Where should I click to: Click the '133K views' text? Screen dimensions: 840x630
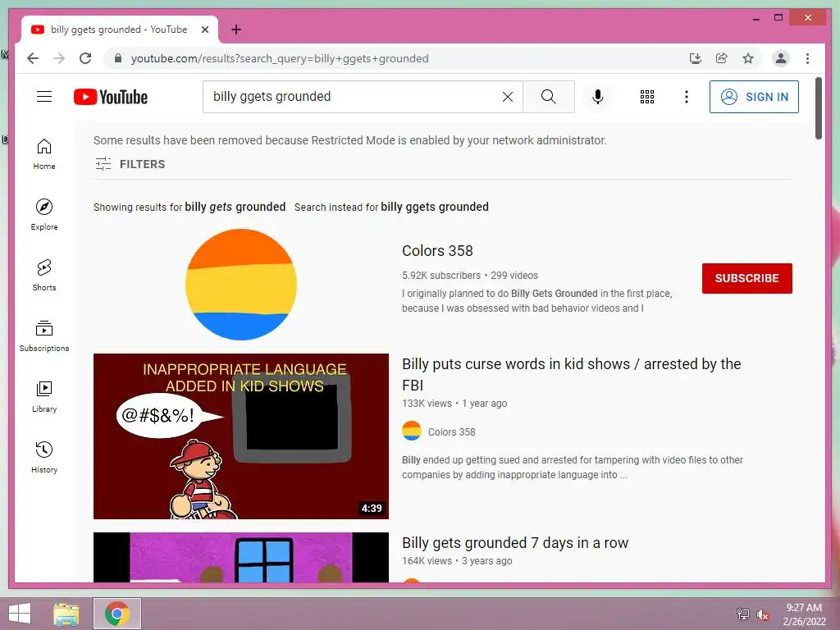[x=427, y=404]
